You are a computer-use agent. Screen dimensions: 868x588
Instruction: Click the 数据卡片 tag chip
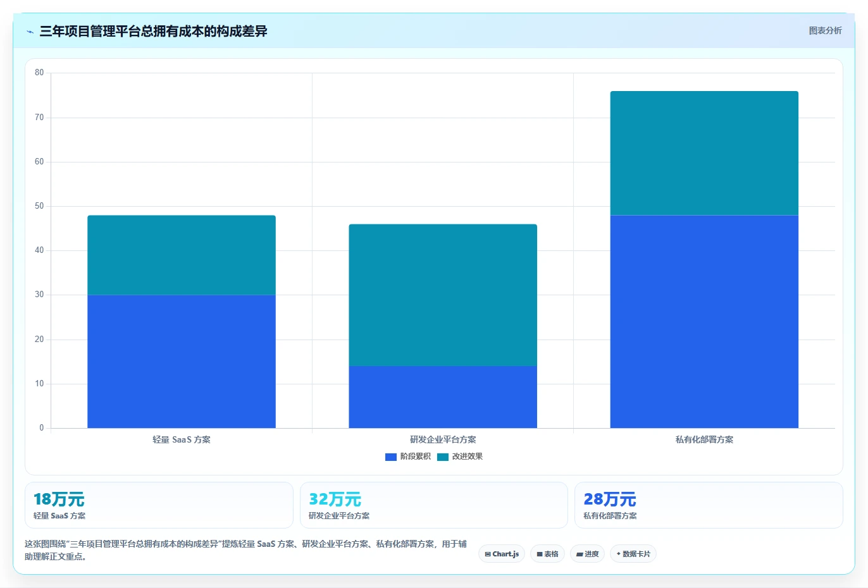[x=633, y=554]
